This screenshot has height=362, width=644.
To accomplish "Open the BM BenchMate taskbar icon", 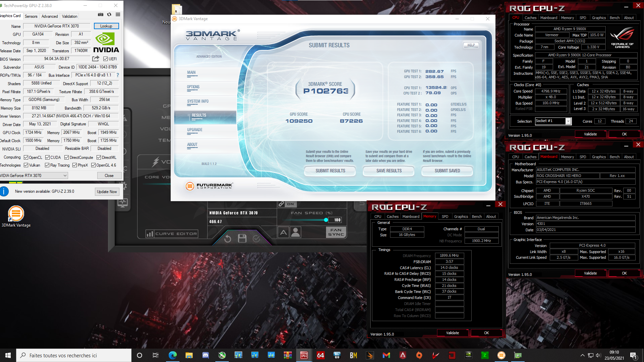I will click(354, 355).
